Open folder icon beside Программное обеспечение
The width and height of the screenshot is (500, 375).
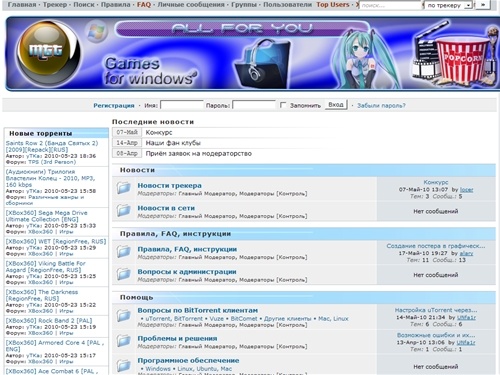[x=124, y=366]
